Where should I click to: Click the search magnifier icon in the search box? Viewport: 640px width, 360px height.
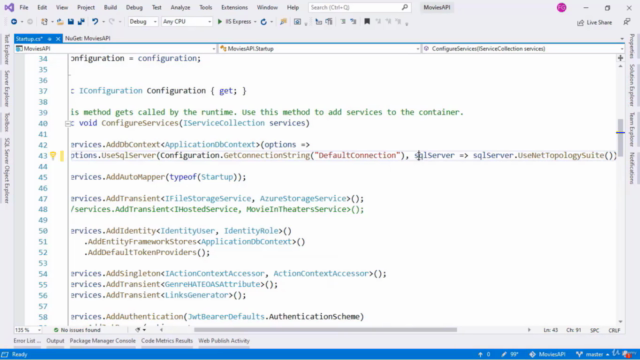[x=404, y=7]
